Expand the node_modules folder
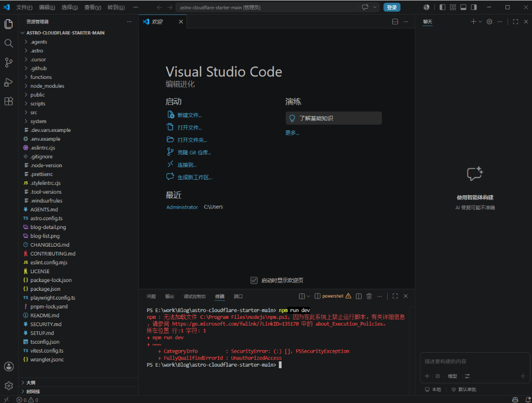The width and height of the screenshot is (532, 403). (47, 86)
